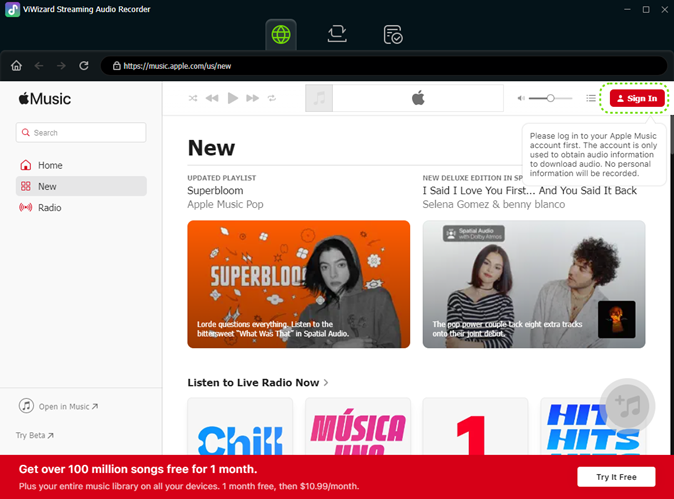674x499 pixels.
Task: Click the Superbloom title link
Action: click(x=215, y=190)
